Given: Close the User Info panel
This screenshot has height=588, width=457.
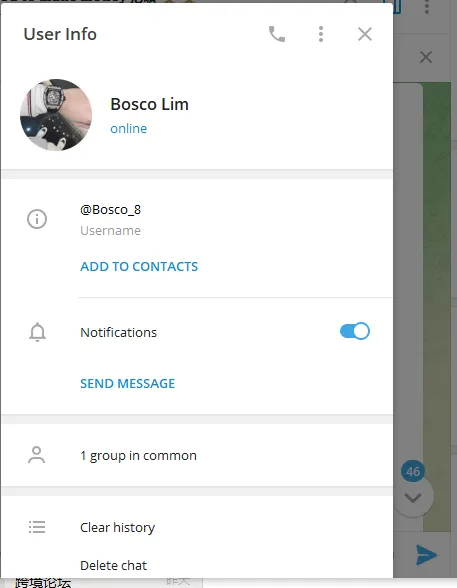Looking at the screenshot, I should click(365, 34).
